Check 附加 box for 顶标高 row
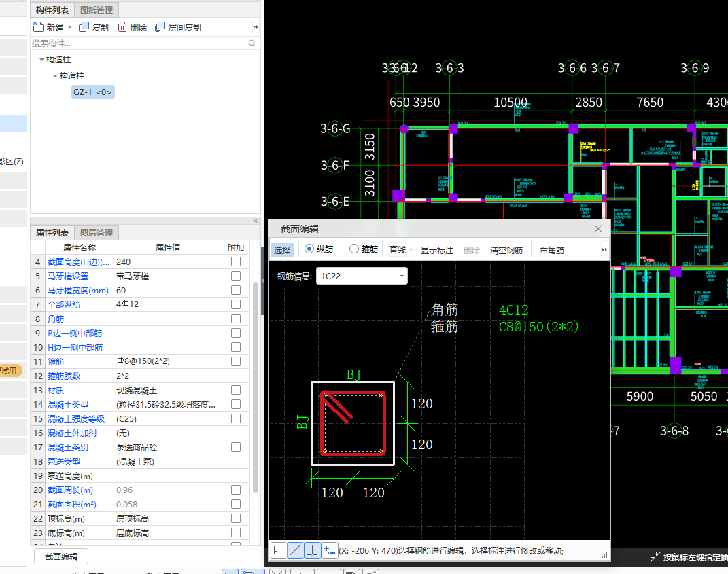This screenshot has height=574, width=728. (236, 518)
